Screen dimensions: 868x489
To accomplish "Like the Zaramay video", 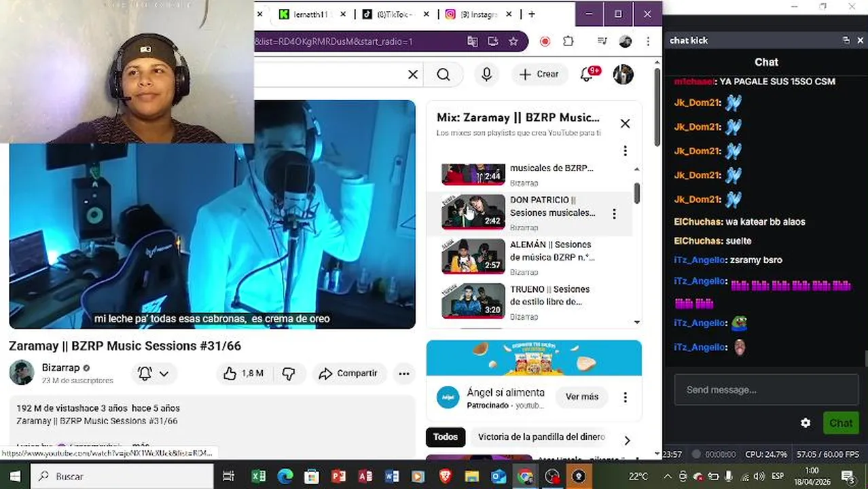I will coord(242,373).
